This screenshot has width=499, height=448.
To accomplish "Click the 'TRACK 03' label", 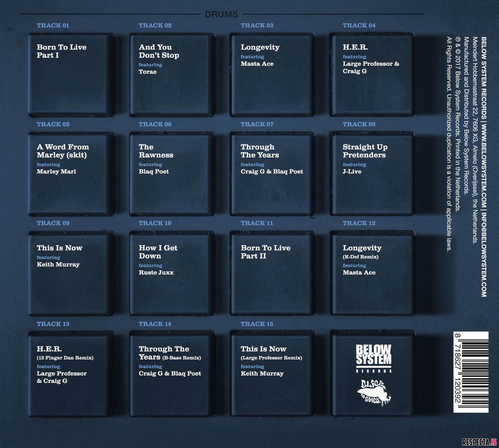I will [257, 25].
